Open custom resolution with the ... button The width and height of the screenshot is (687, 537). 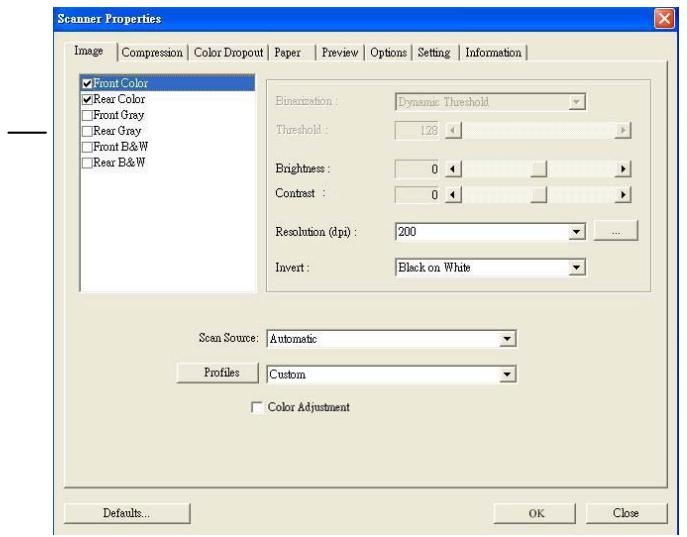616,231
